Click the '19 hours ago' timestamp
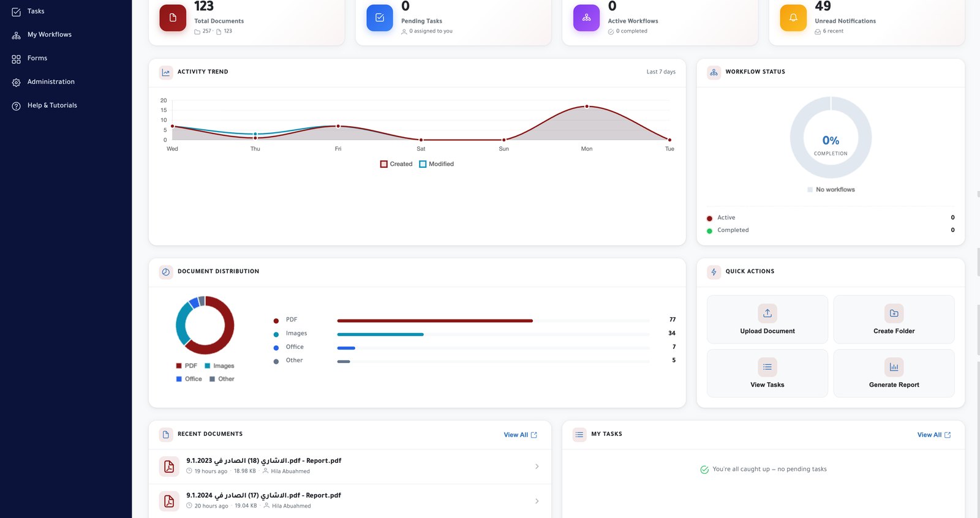The height and width of the screenshot is (518, 980). click(211, 471)
